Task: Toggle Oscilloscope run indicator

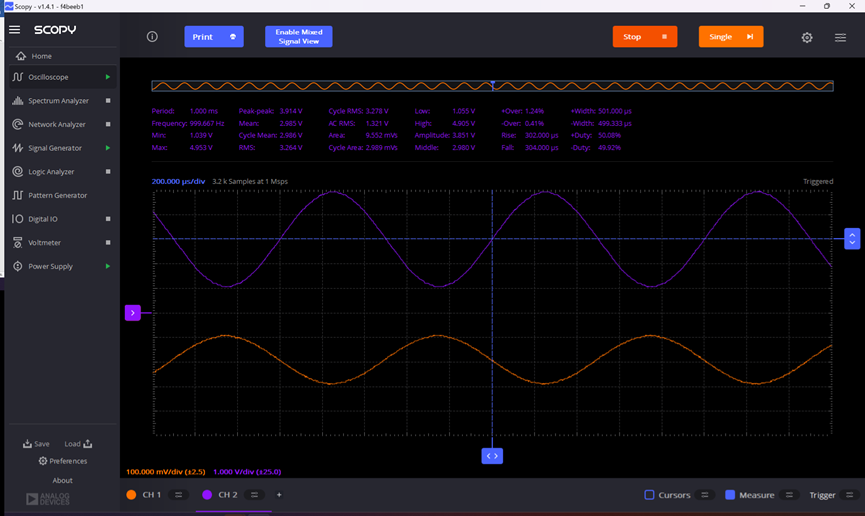Action: pyautogui.click(x=108, y=77)
